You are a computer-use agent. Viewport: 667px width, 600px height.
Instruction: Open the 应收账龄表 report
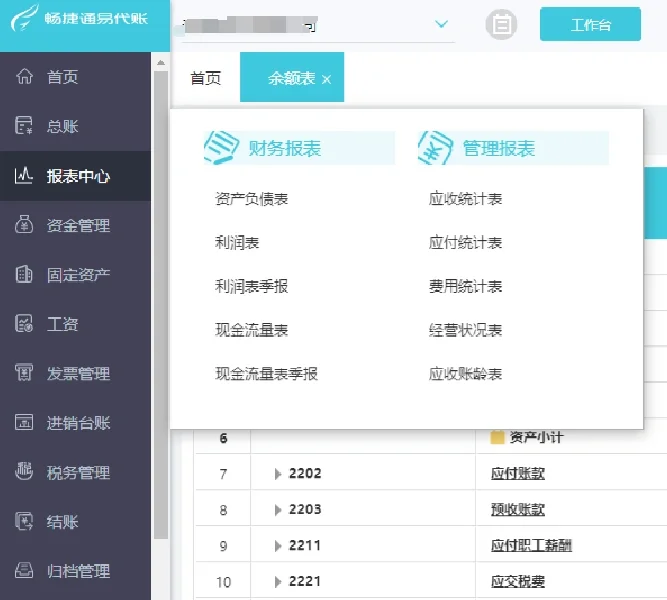tap(465, 374)
